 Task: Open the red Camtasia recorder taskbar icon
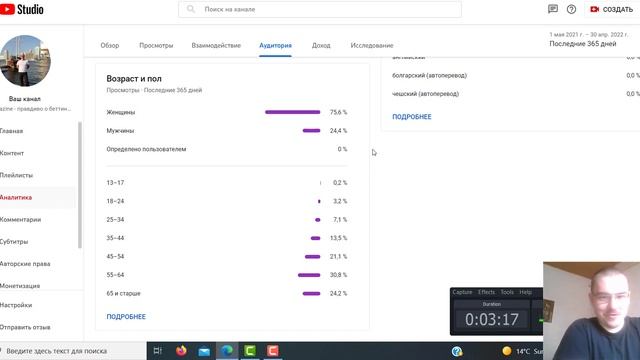[273, 351]
